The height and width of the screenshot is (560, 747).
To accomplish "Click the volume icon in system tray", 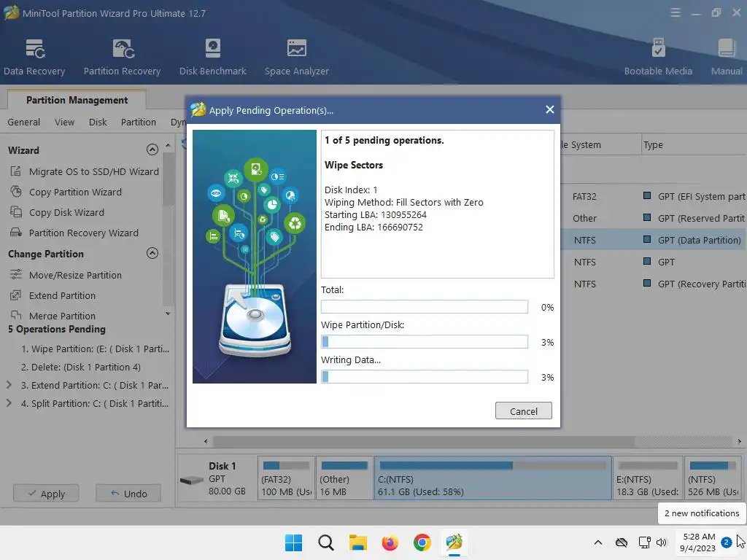I will tap(661, 542).
